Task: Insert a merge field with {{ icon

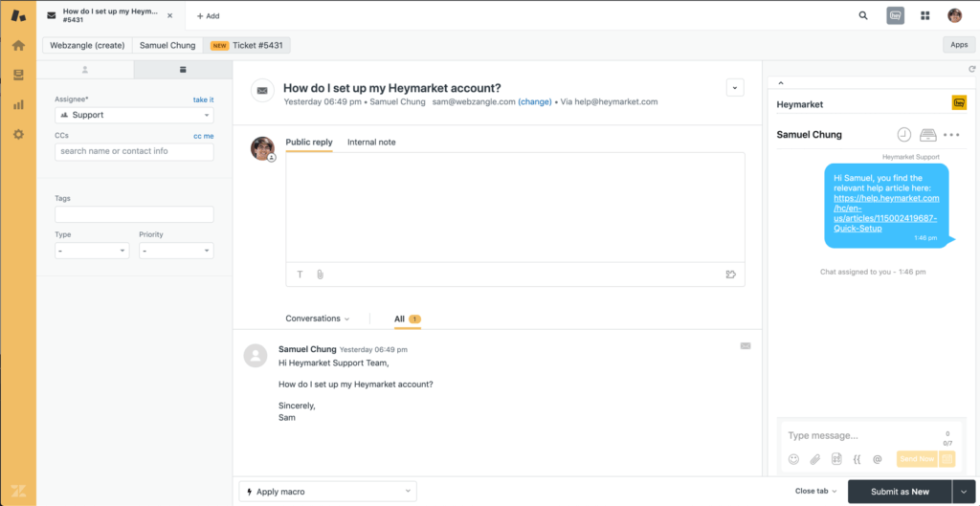Action: (x=857, y=459)
